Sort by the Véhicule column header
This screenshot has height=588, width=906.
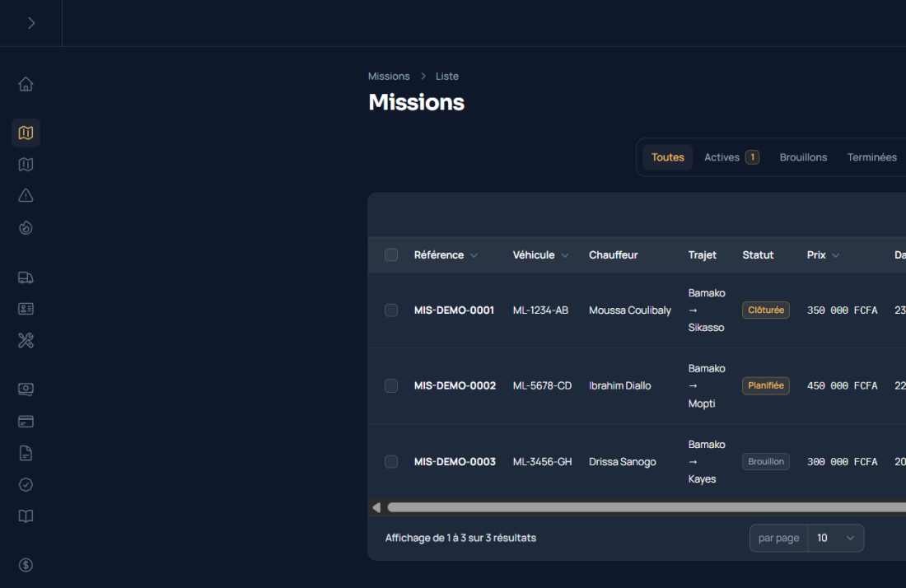tap(540, 254)
